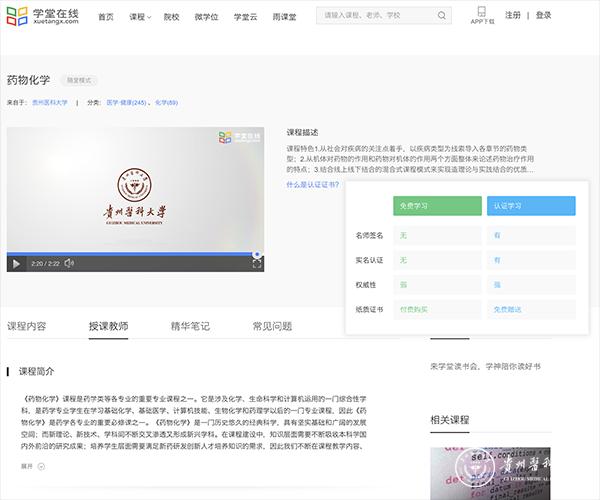Viewport: 600px width, 500px height.
Task: Open the 常见问题 tab
Action: point(272,326)
